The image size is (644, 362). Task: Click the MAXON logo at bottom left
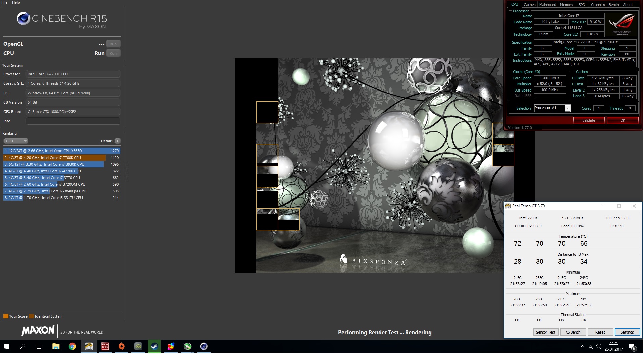coord(38,330)
